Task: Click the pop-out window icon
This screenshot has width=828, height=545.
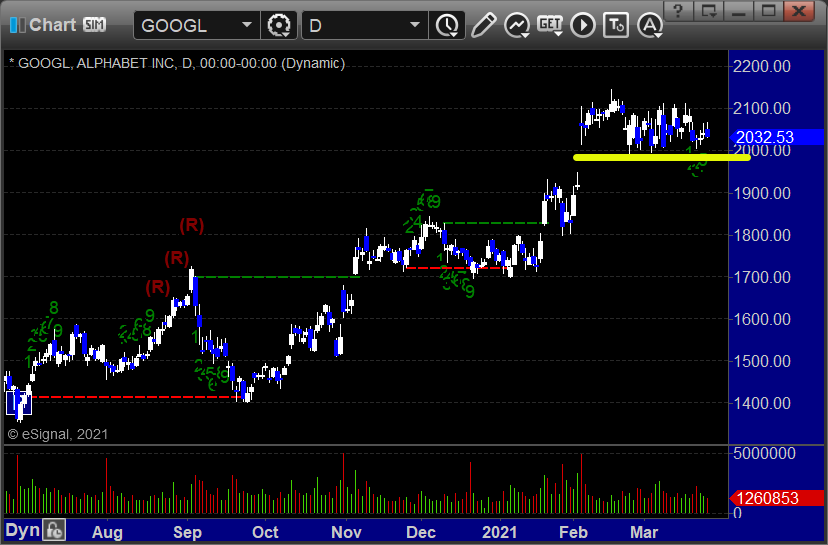Action: (x=709, y=11)
